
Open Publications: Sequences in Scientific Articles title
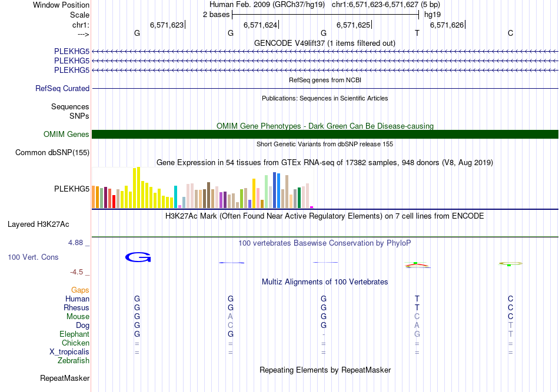(325, 98)
